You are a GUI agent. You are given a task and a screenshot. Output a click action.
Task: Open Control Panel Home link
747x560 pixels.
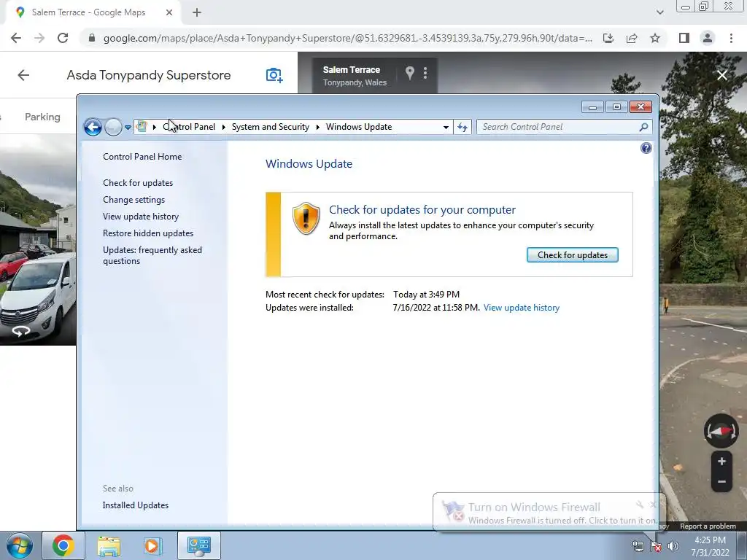142,157
